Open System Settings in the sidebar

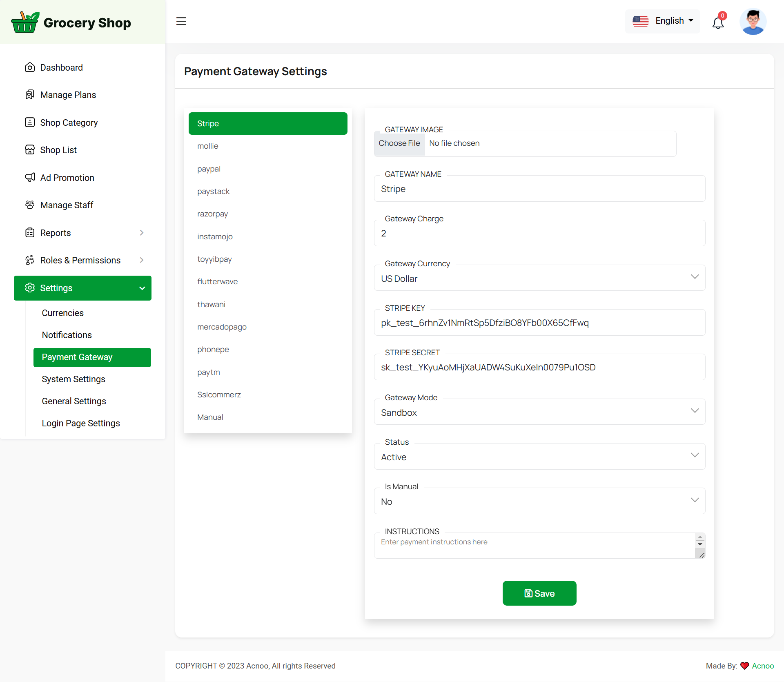73,379
